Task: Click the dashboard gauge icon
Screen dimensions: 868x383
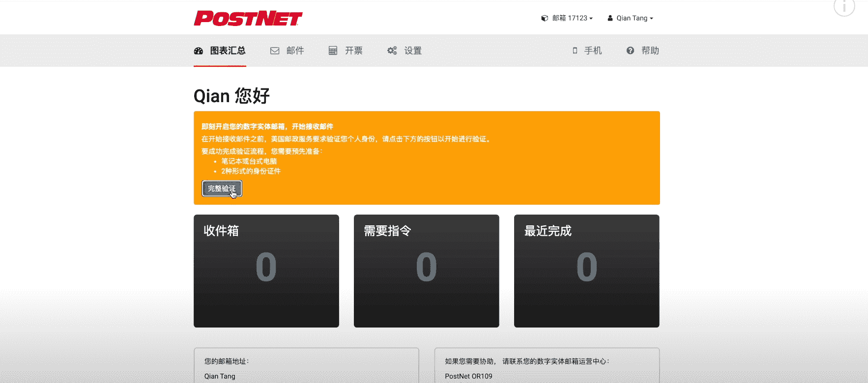Action: tap(199, 51)
